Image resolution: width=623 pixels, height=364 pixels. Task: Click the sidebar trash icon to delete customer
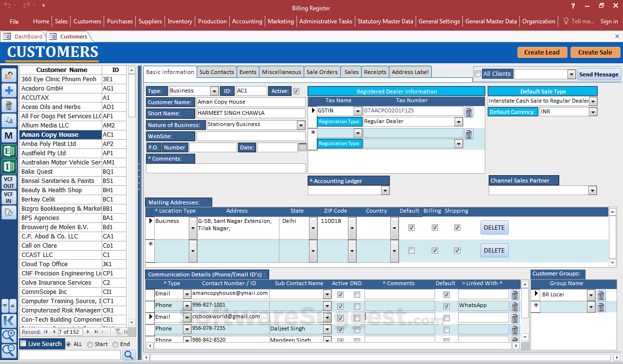(9, 106)
